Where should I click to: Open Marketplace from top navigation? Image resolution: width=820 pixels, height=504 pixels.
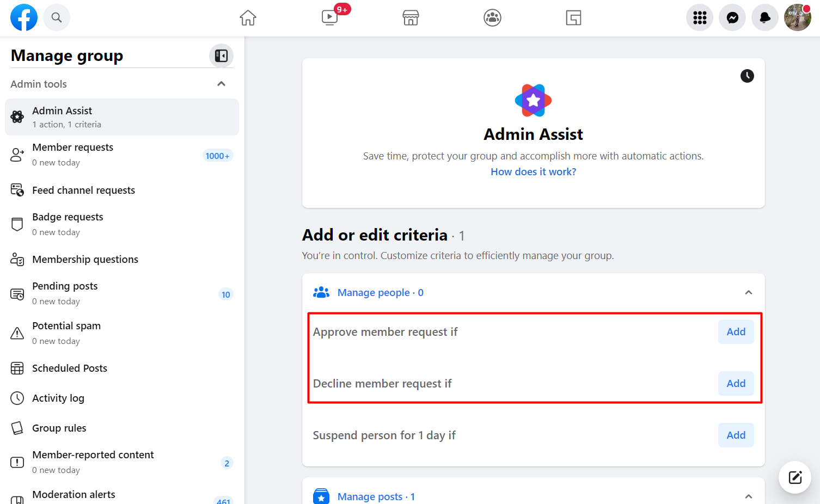(x=411, y=17)
